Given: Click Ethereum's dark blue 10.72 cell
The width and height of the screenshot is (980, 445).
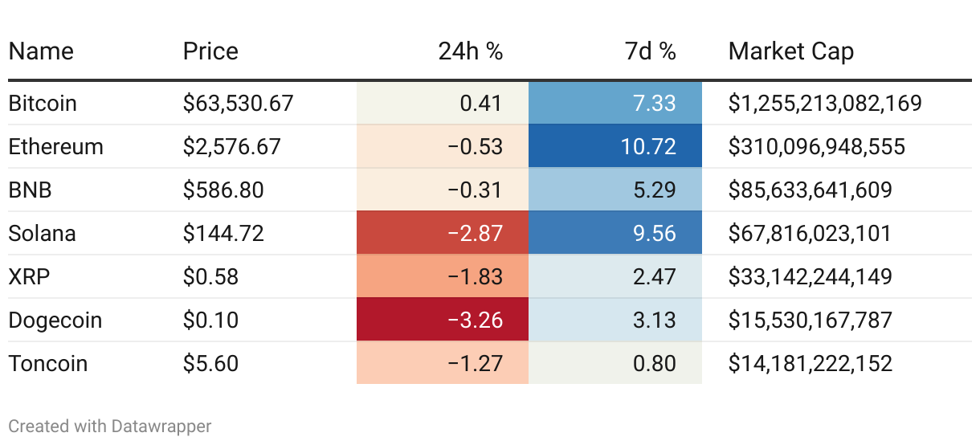Looking at the screenshot, I should tap(615, 146).
